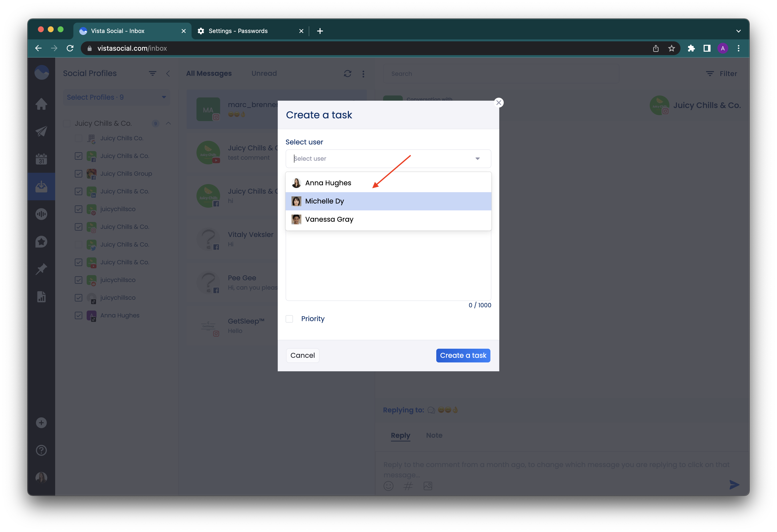Click the Vista Social logo icon
The width and height of the screenshot is (777, 532).
42,73
